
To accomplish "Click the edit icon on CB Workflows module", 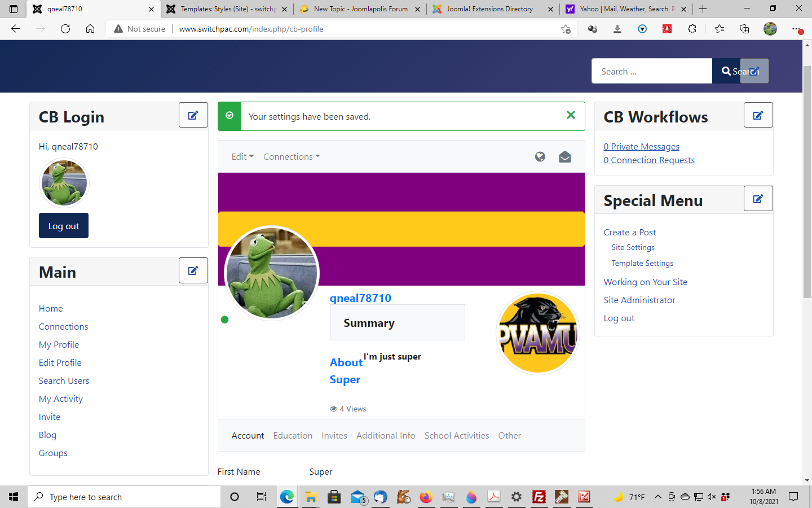I will [758, 115].
